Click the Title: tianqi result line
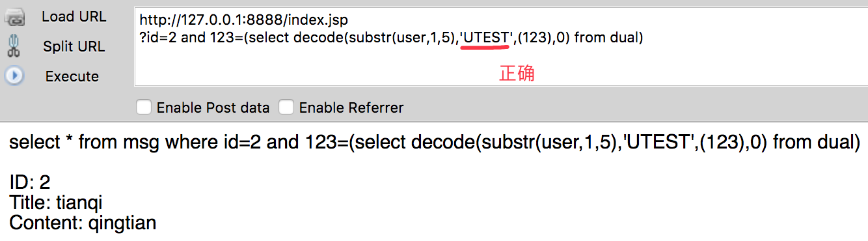 [56, 202]
